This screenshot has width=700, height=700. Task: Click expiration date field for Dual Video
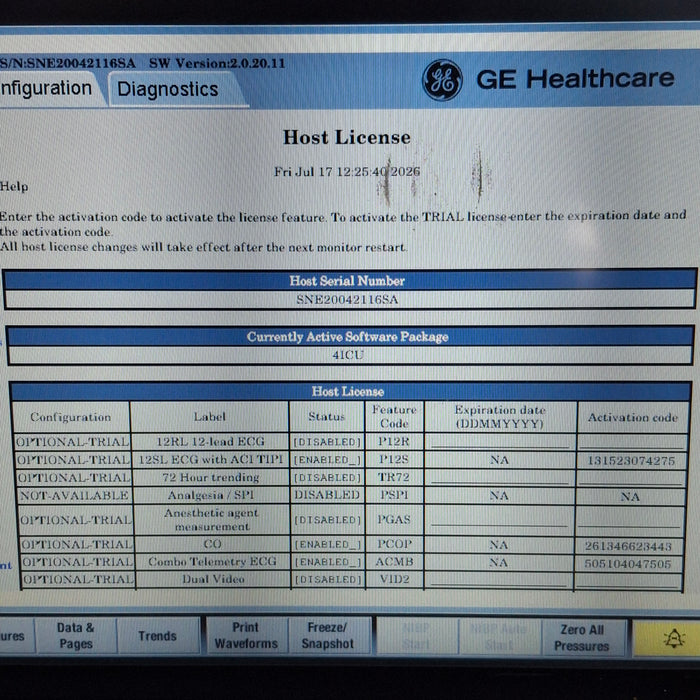click(498, 579)
